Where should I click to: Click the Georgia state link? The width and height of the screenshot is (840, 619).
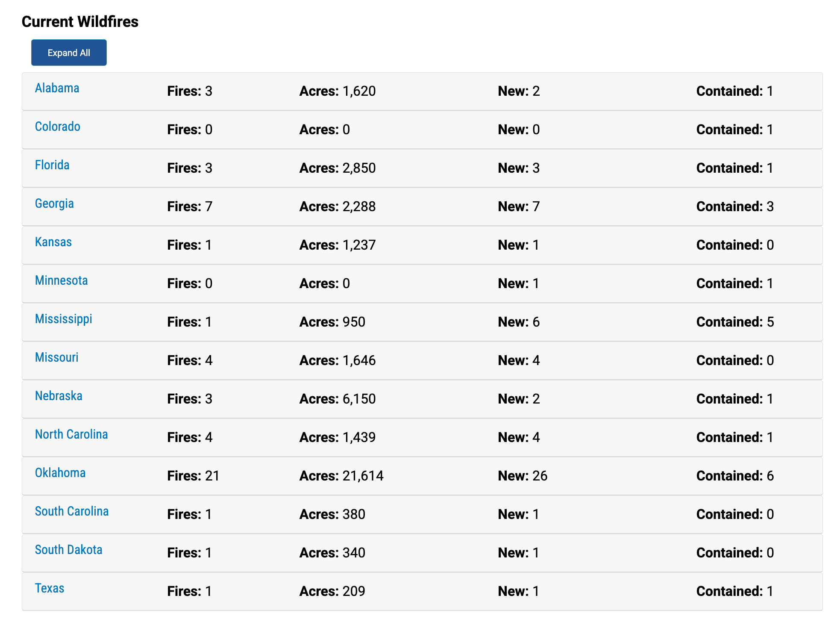pyautogui.click(x=54, y=203)
